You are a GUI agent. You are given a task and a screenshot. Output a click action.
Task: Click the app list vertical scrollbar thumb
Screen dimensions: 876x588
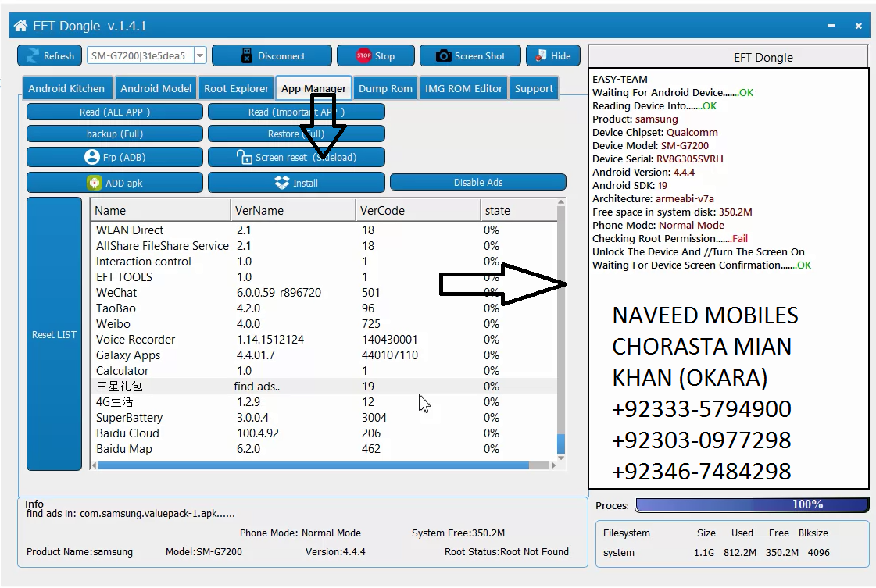click(561, 444)
